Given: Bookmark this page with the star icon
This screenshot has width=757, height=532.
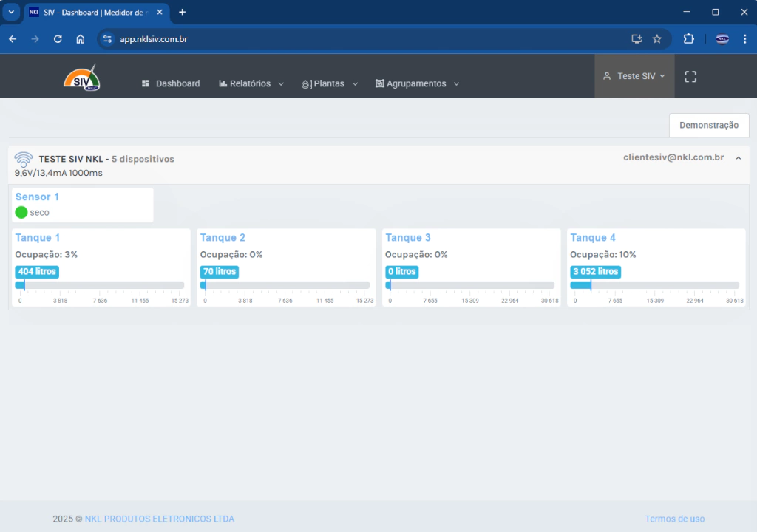Looking at the screenshot, I should click(x=656, y=39).
